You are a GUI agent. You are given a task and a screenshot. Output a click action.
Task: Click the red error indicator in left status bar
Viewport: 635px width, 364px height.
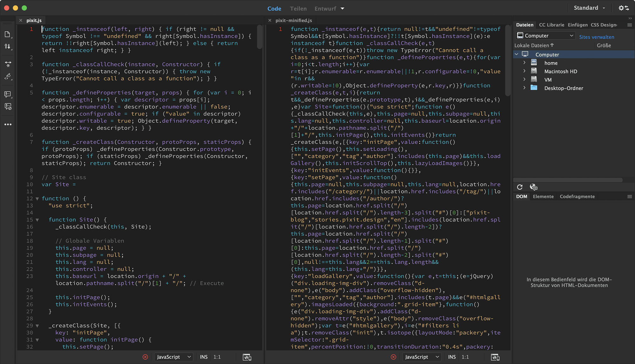pyautogui.click(x=145, y=357)
